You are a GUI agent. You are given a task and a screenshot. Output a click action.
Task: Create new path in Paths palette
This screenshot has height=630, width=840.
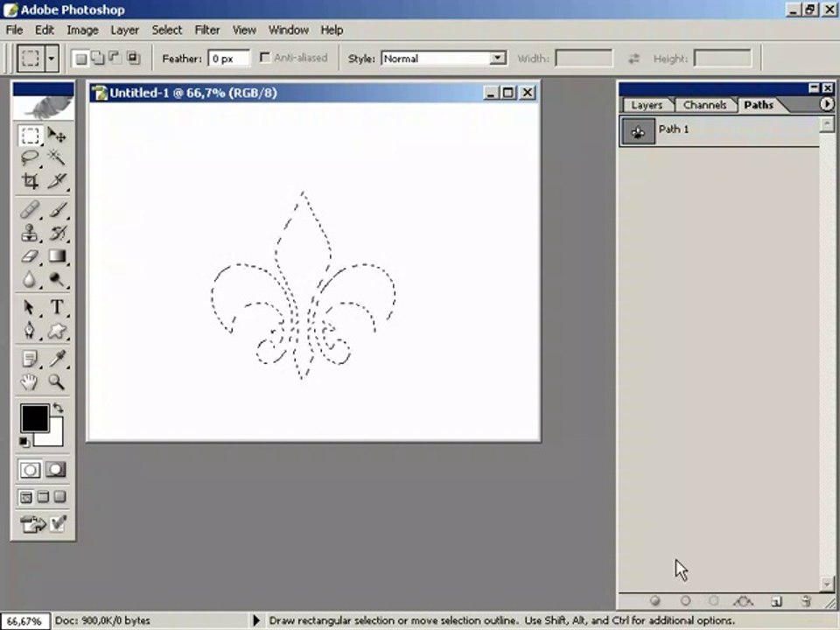pos(776,601)
